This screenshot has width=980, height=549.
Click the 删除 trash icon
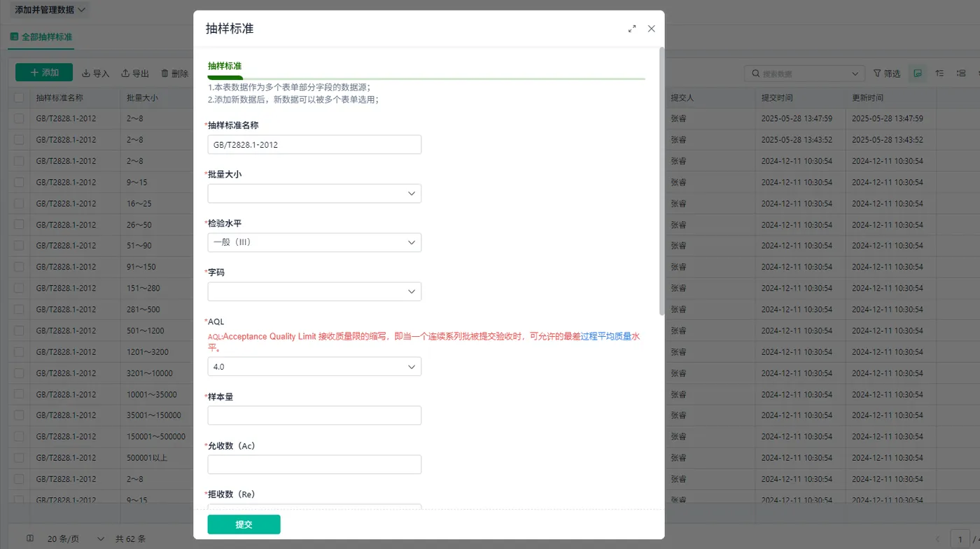coord(164,73)
